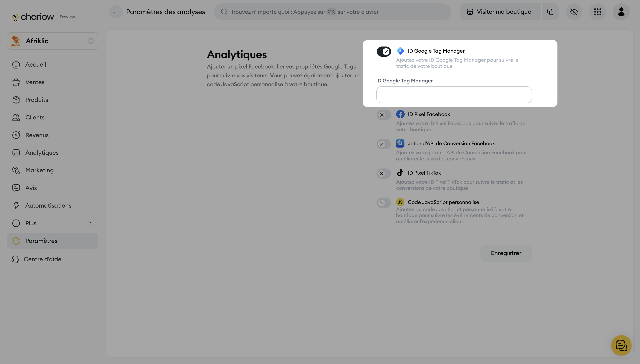This screenshot has width=640, height=364.
Task: Click the chariow logo
Action: coord(33,17)
